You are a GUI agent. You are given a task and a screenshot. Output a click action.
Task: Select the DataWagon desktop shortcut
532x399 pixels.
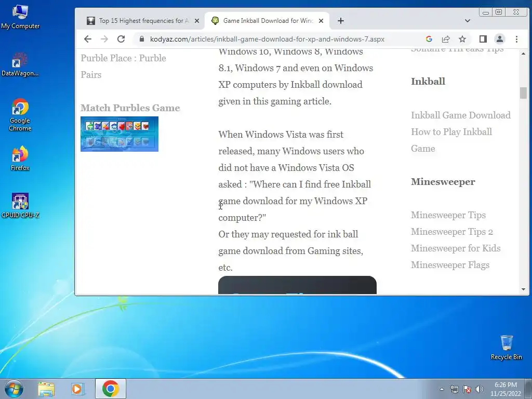click(20, 64)
